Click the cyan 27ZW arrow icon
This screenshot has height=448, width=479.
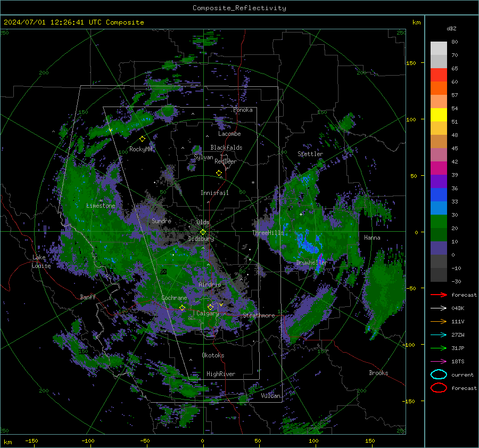tap(439, 335)
